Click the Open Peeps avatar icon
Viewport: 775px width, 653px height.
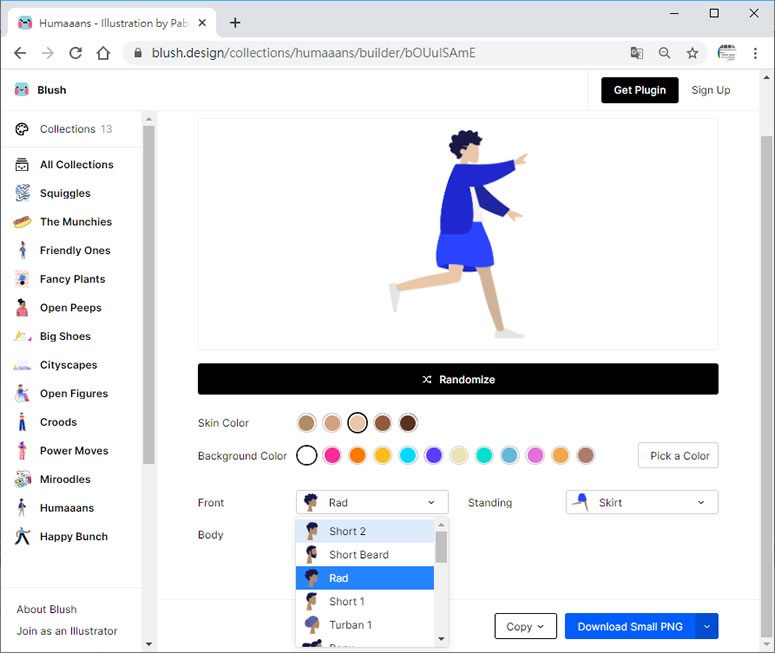pyautogui.click(x=22, y=307)
